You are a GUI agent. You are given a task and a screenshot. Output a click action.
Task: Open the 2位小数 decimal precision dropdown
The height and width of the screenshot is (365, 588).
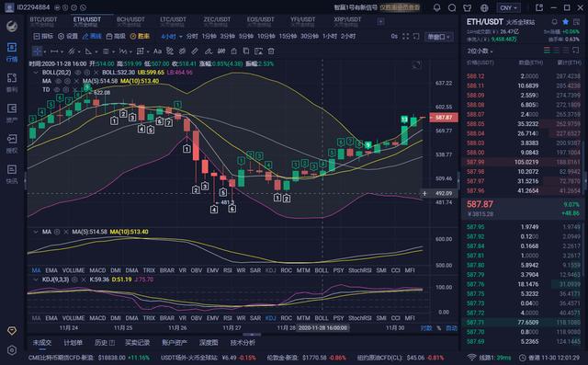coord(480,51)
